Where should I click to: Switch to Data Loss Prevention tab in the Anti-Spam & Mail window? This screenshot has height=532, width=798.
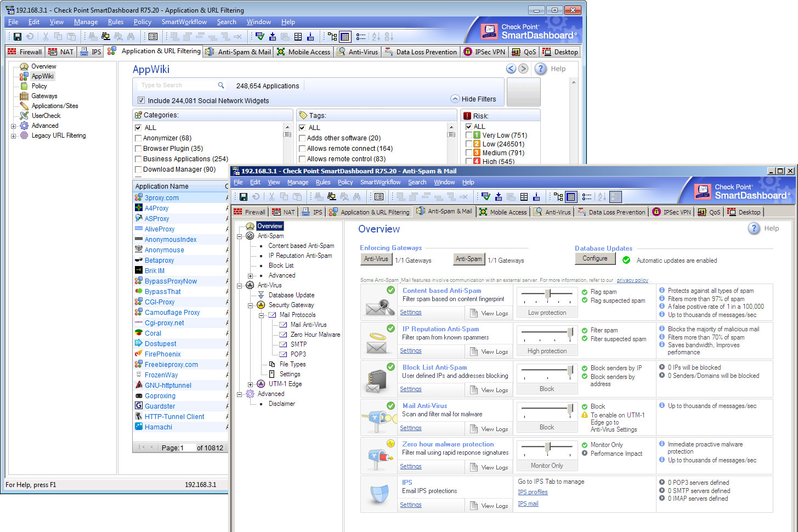[611, 212]
